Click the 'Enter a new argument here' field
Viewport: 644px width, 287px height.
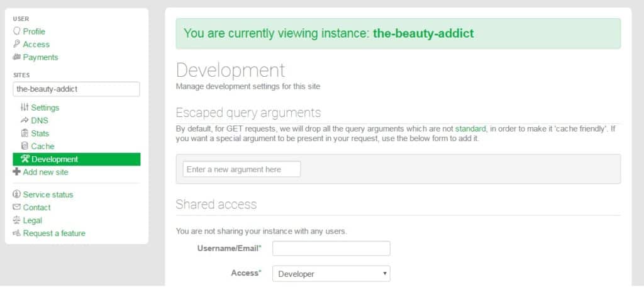241,169
